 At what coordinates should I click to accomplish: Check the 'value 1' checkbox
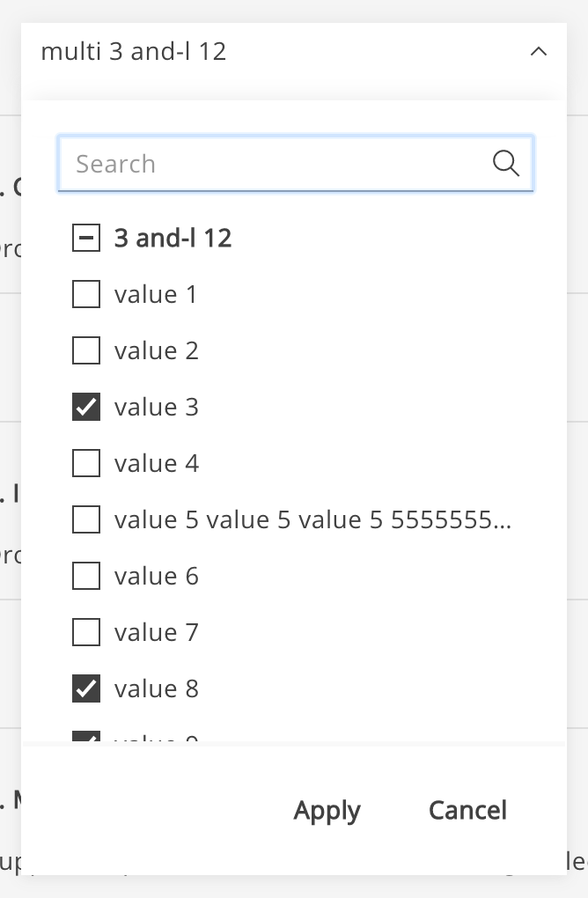click(x=85, y=293)
